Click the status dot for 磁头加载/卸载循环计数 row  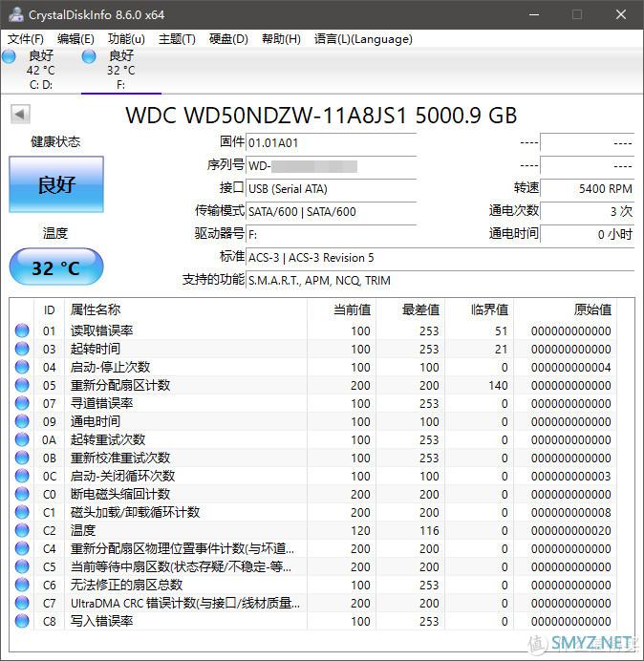pos(22,512)
